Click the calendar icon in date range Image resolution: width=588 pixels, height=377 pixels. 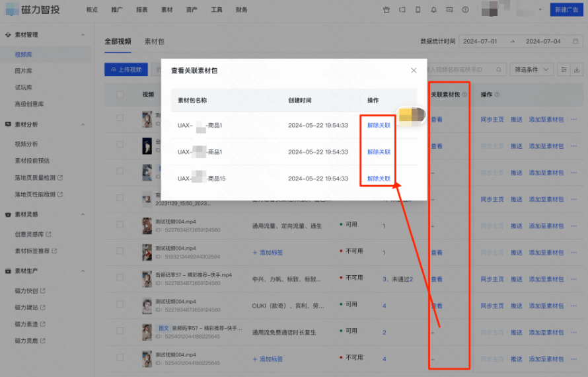(x=576, y=41)
